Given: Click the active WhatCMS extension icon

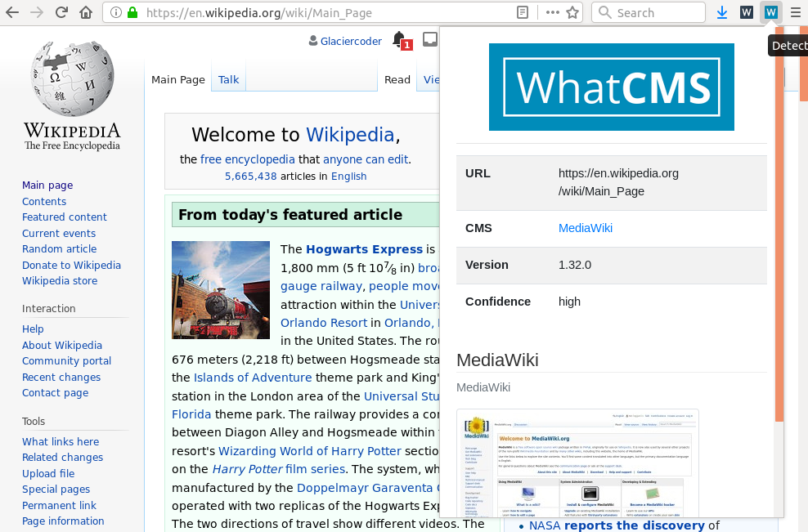Looking at the screenshot, I should pos(770,12).
